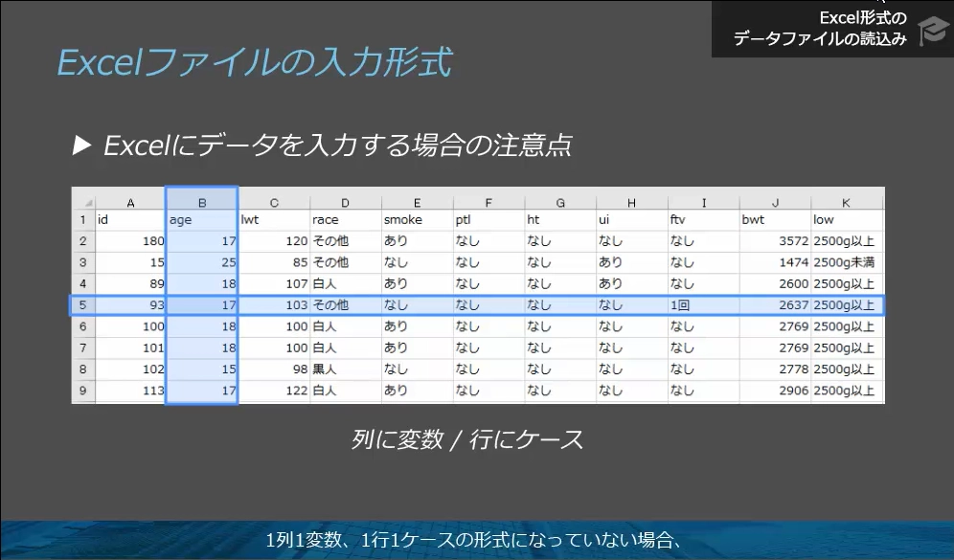Select the column K header

tap(846, 202)
